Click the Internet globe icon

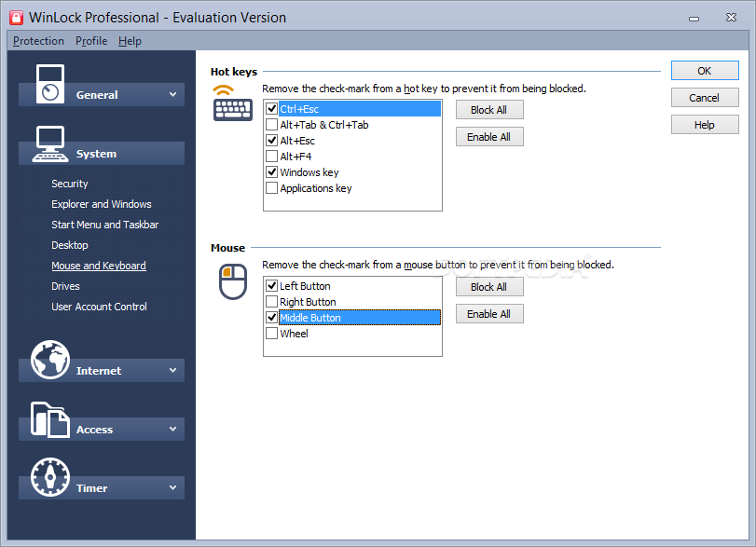click(50, 360)
